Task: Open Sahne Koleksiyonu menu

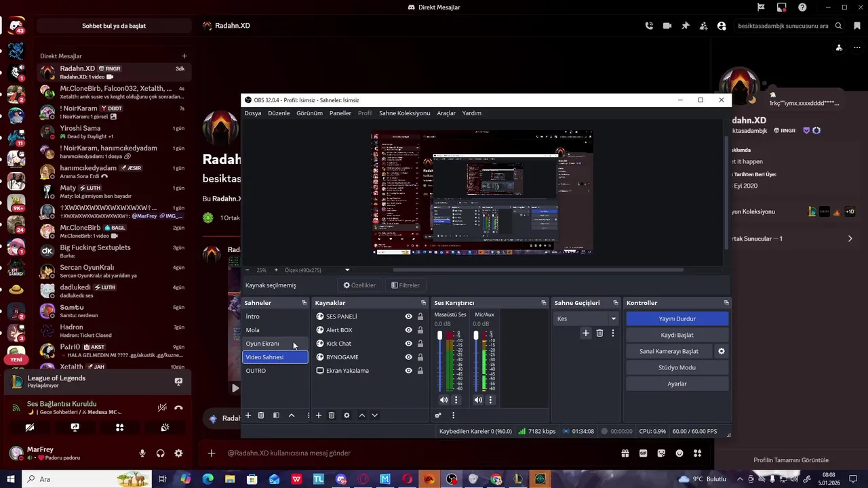Action: coord(405,113)
